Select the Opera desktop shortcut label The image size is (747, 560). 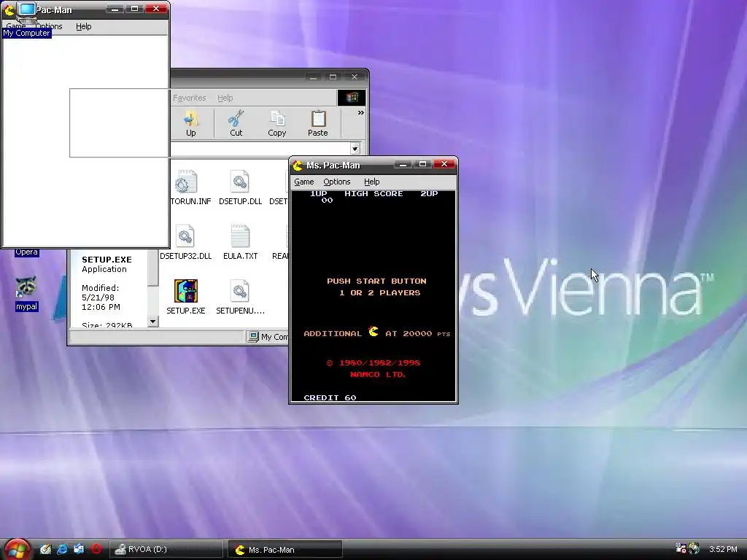coord(26,252)
